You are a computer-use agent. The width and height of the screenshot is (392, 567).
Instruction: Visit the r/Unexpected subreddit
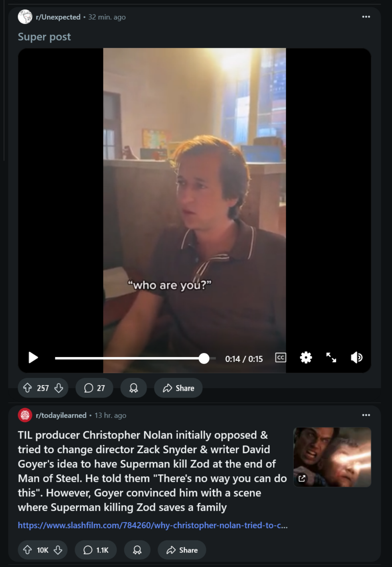click(58, 17)
